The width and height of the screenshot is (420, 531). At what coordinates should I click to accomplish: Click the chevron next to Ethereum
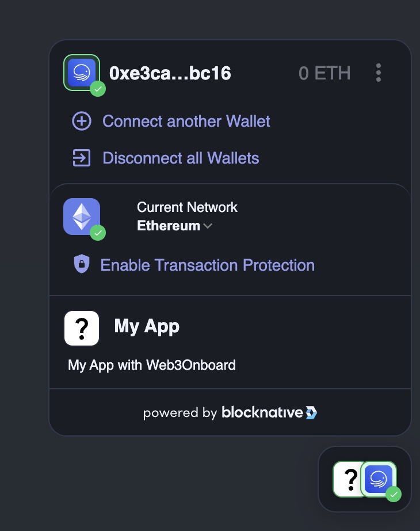208,226
